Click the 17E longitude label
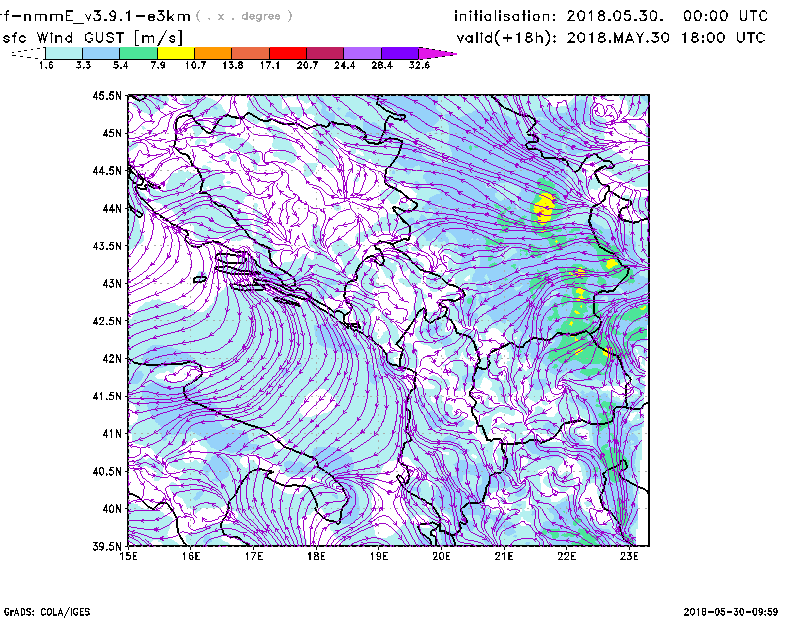 click(254, 556)
